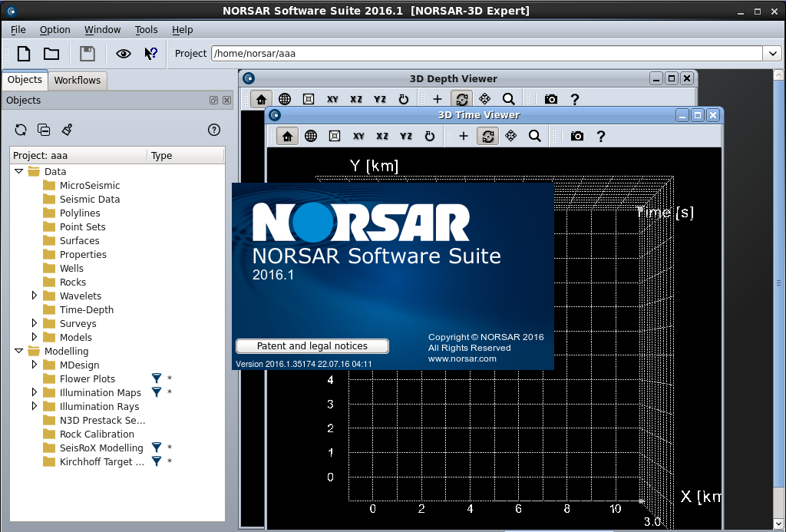Float the Objects panel
The image size is (786, 532).
(213, 101)
